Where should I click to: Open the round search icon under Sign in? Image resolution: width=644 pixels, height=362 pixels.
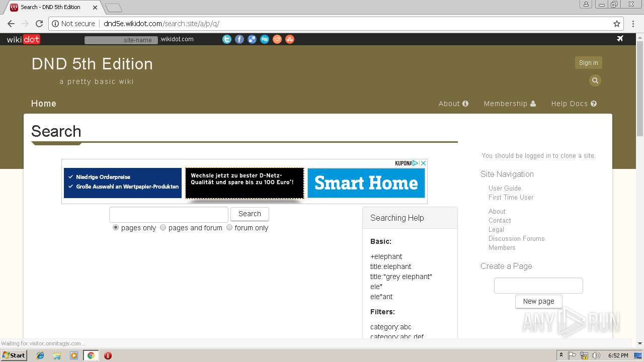tap(595, 80)
